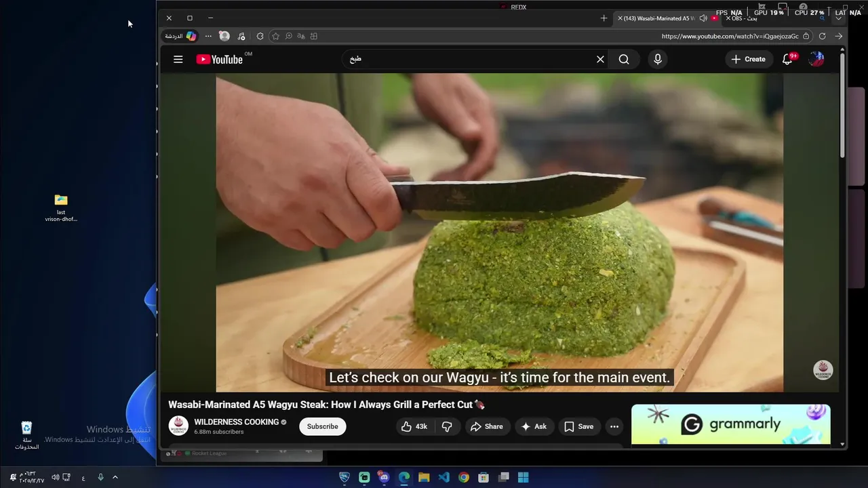Viewport: 868px width, 488px height.
Task: Open the last vrison-dhof desktop folder
Action: [x=61, y=208]
